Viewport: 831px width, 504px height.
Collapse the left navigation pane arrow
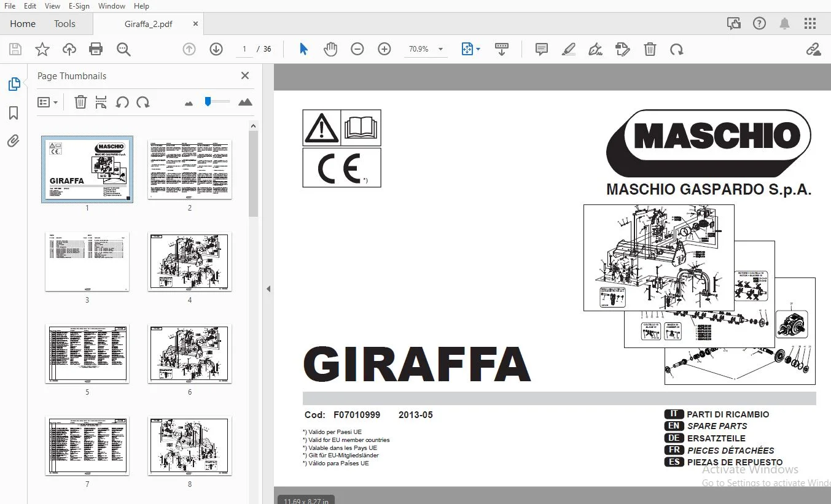click(268, 289)
